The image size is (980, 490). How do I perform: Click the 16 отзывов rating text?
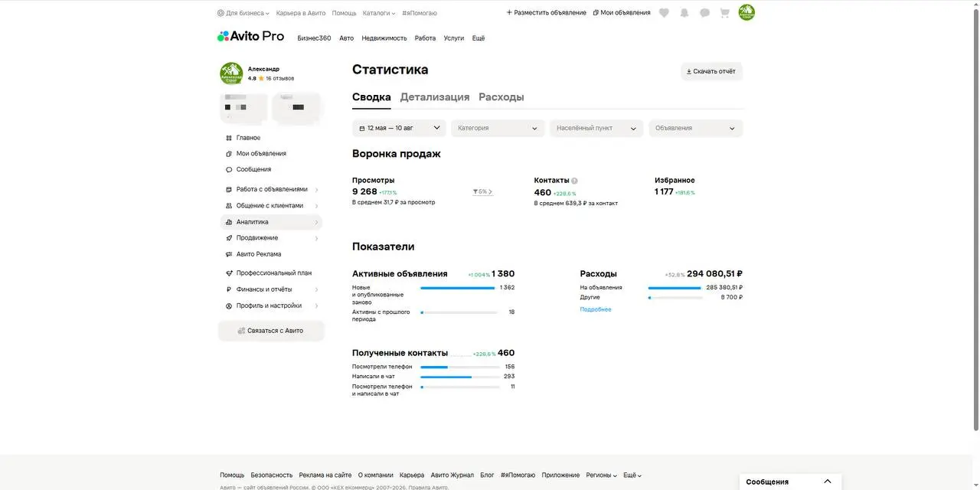point(279,78)
